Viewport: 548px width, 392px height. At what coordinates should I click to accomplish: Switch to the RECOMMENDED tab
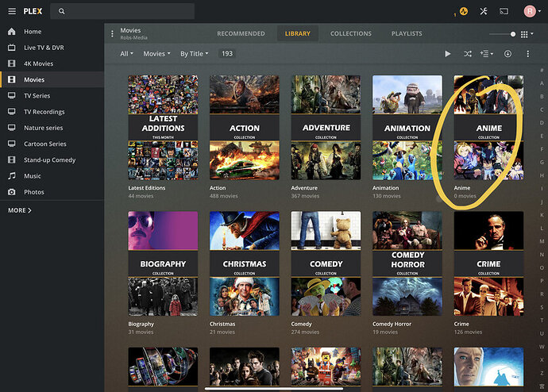(x=241, y=33)
